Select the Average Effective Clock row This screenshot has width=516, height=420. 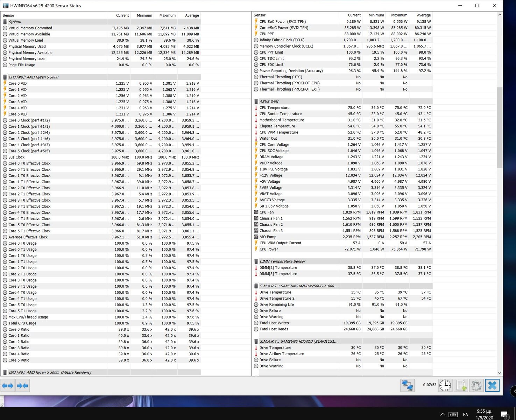coord(101,237)
